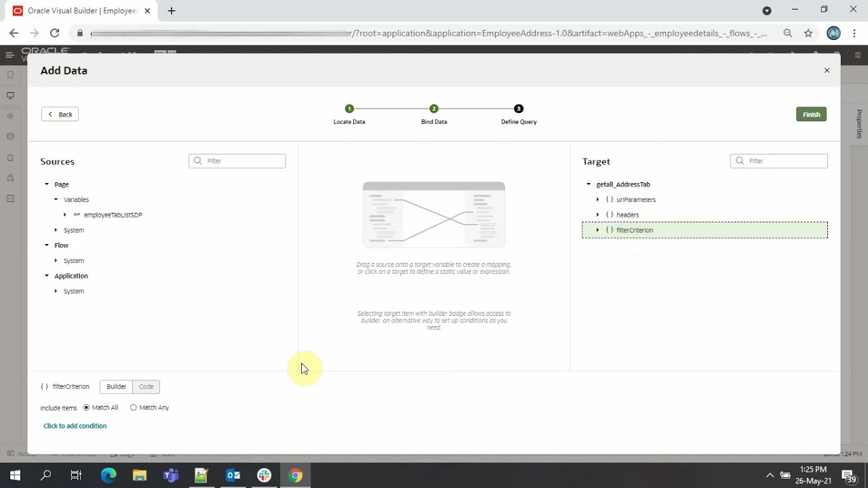Expand filterCriterion target node
The width and height of the screenshot is (868, 488).
(x=597, y=230)
